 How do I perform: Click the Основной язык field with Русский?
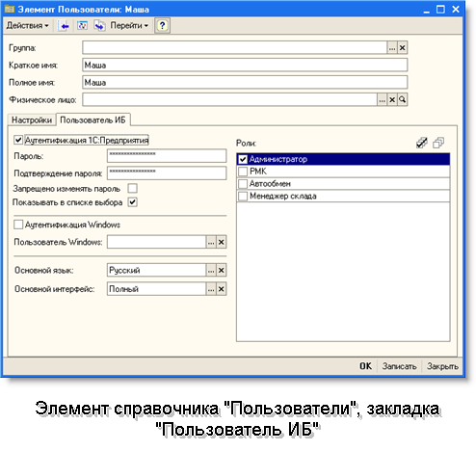point(156,271)
